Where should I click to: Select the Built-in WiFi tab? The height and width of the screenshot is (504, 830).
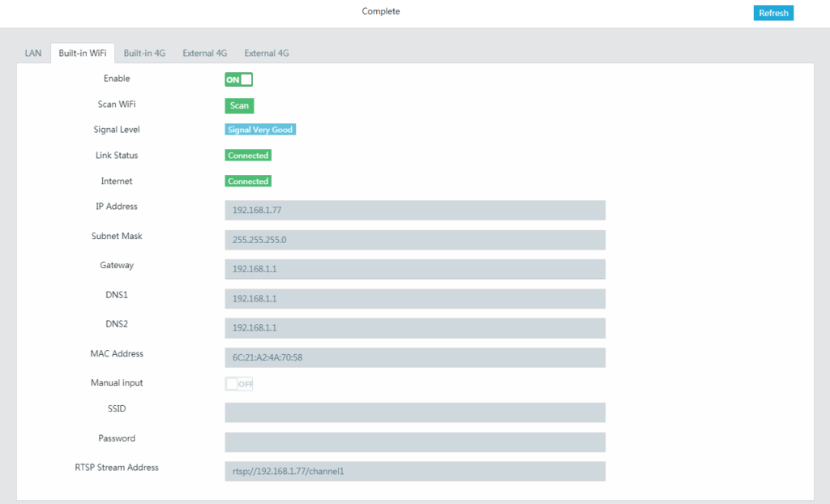click(82, 53)
